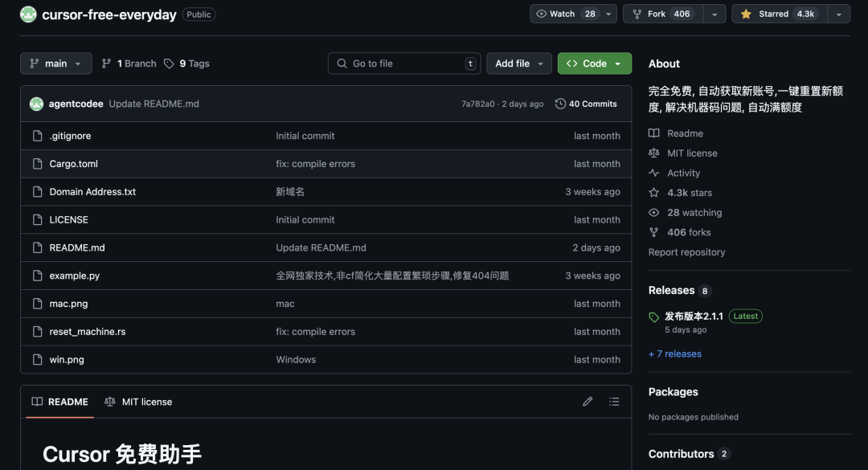Expand the Fork options dropdown arrow
868x470 pixels.
[x=714, y=14]
